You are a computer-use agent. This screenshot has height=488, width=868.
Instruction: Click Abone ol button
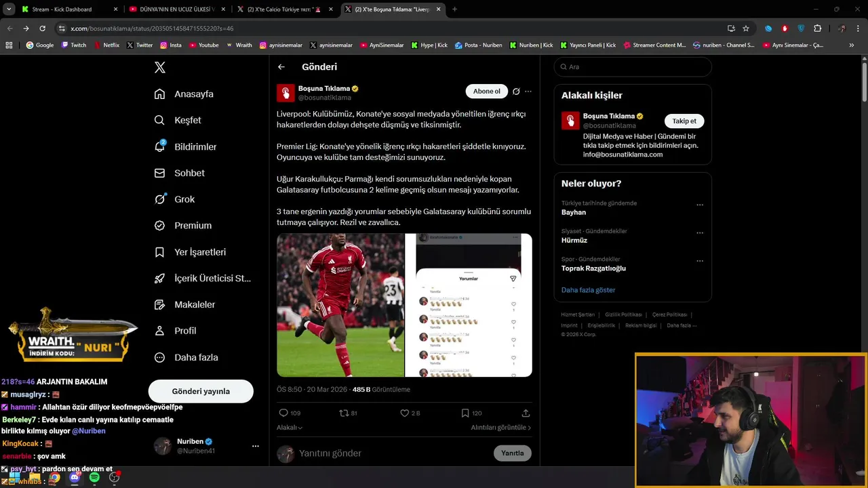point(486,91)
